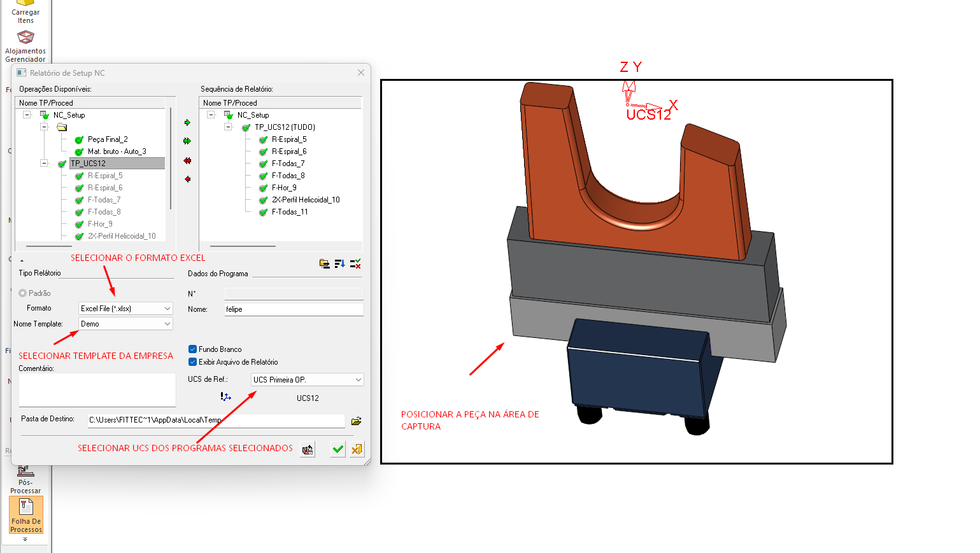Open Pós-Processar tool in sidebar

pyautogui.click(x=25, y=480)
